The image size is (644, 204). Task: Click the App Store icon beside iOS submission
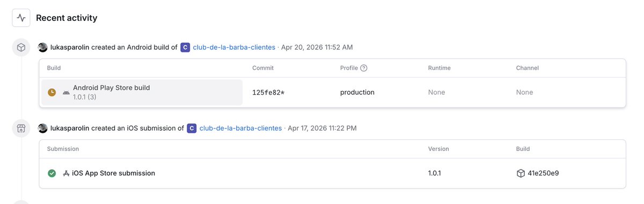[x=67, y=173]
